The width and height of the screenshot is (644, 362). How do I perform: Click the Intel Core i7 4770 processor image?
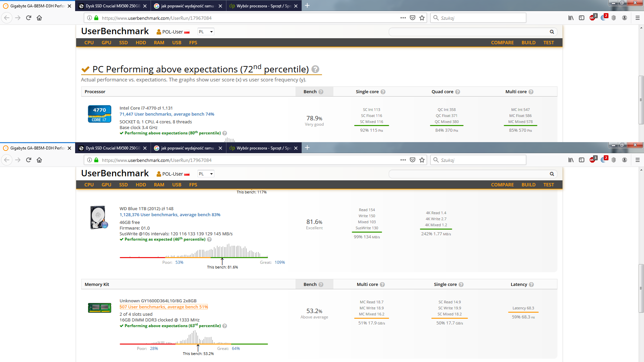99,114
